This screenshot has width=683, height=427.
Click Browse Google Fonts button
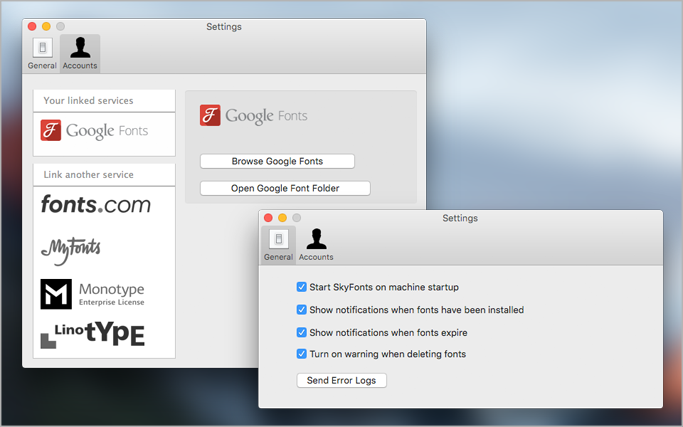click(x=277, y=161)
